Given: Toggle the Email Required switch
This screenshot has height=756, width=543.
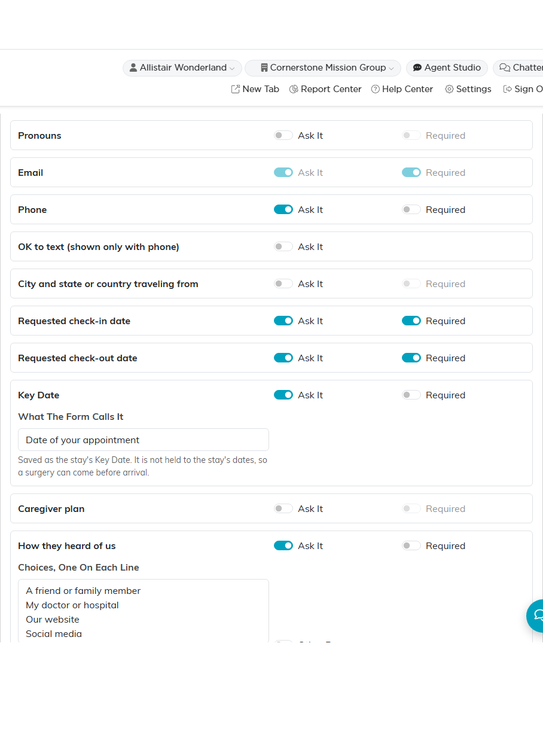Looking at the screenshot, I should tap(411, 172).
